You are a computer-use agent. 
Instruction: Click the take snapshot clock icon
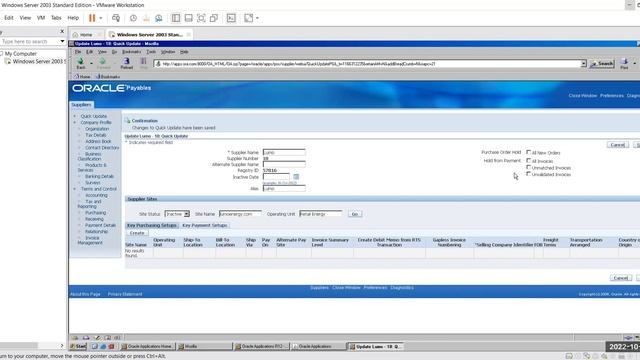(x=133, y=18)
